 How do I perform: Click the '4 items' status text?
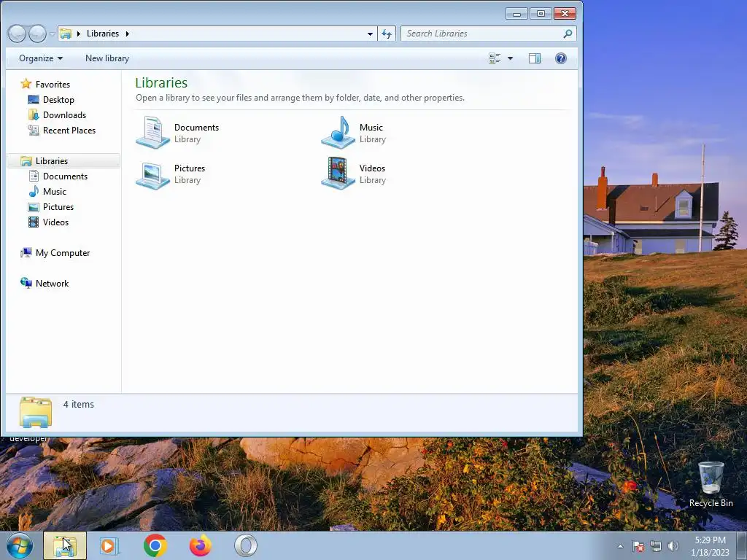(x=79, y=404)
